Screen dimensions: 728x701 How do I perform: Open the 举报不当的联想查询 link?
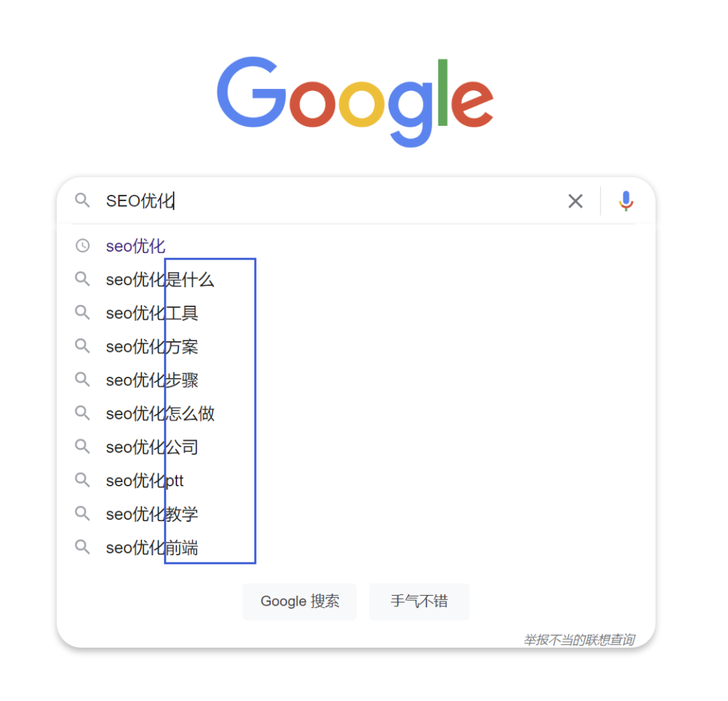click(579, 640)
